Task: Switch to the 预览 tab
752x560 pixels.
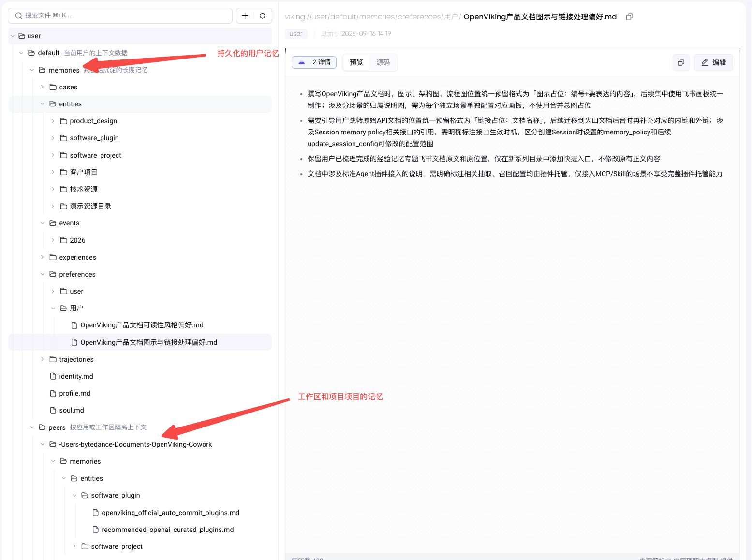Action: [x=356, y=62]
